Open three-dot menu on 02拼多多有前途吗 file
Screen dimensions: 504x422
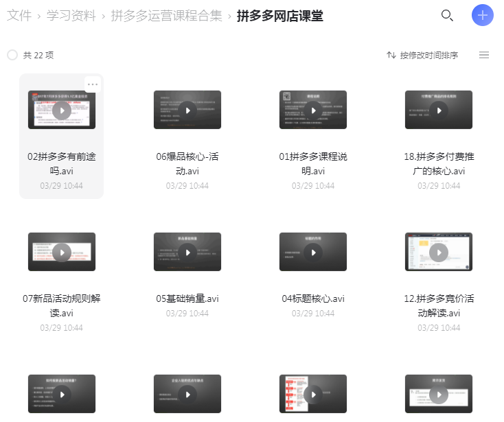tap(93, 84)
